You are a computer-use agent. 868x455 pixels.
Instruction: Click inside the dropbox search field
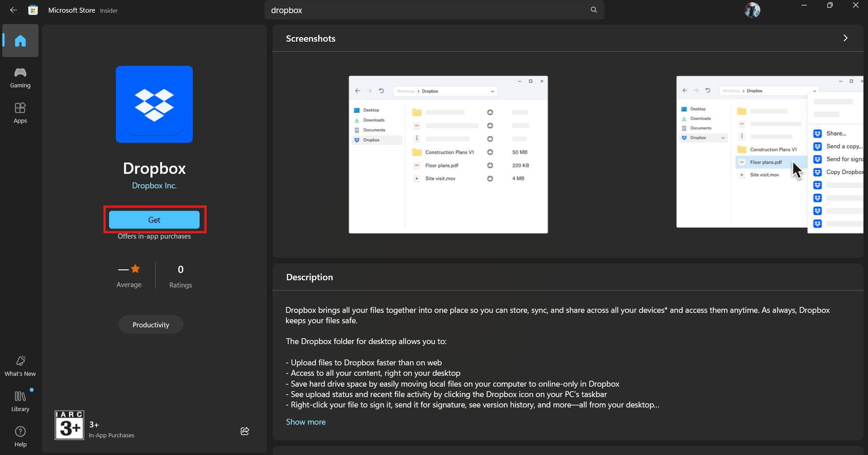pyautogui.click(x=407, y=10)
